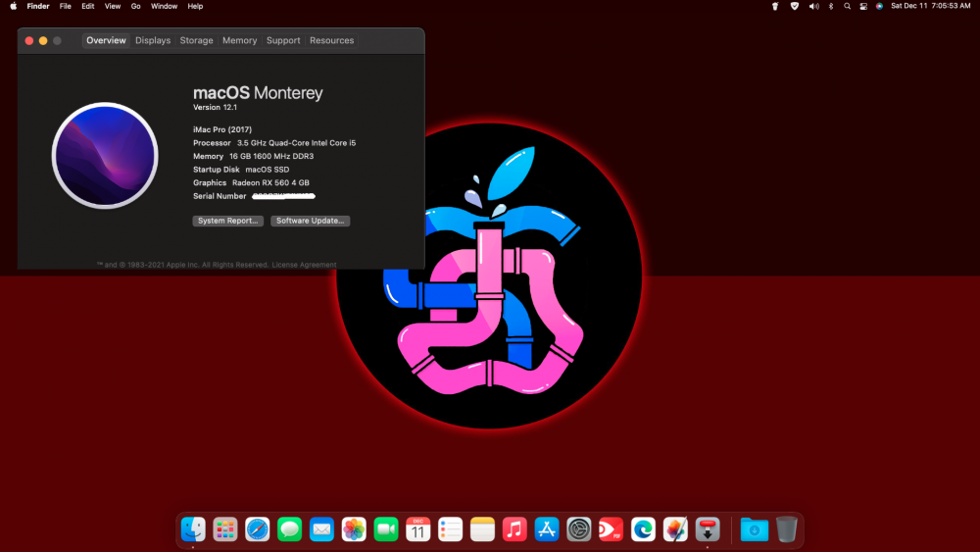This screenshot has height=552, width=980.
Task: Switch to the Resources tab
Action: click(x=332, y=40)
